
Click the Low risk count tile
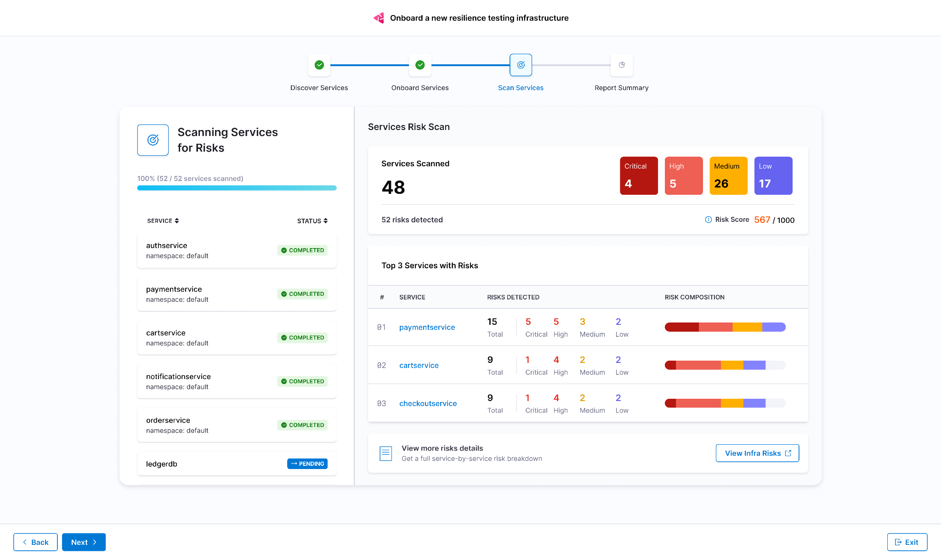[x=773, y=175]
